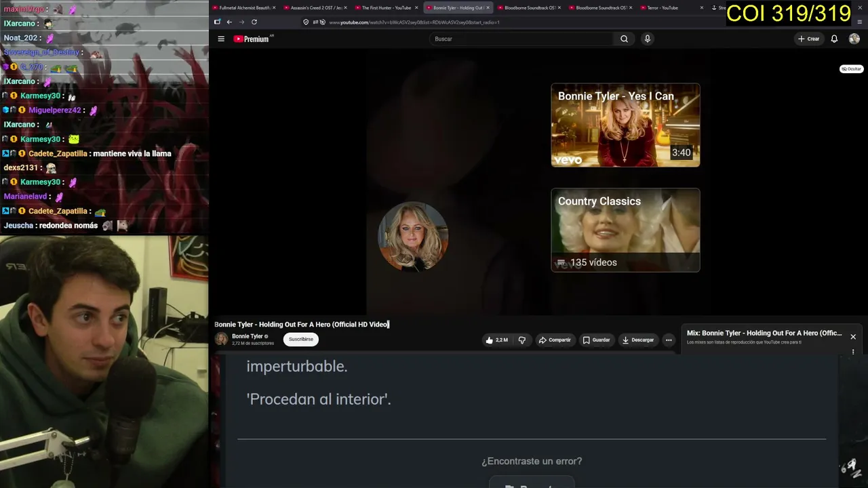Click the word imperturbable
The width and height of the screenshot is (868, 488).
coord(297,367)
